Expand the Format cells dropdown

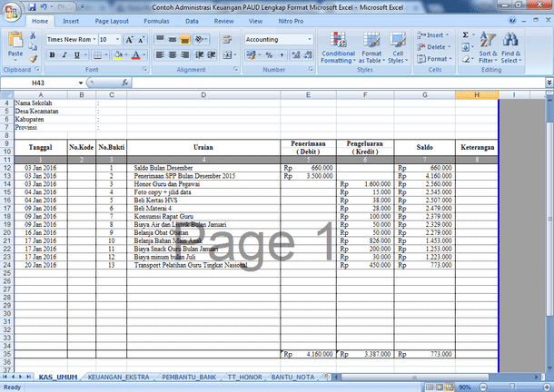click(450, 59)
